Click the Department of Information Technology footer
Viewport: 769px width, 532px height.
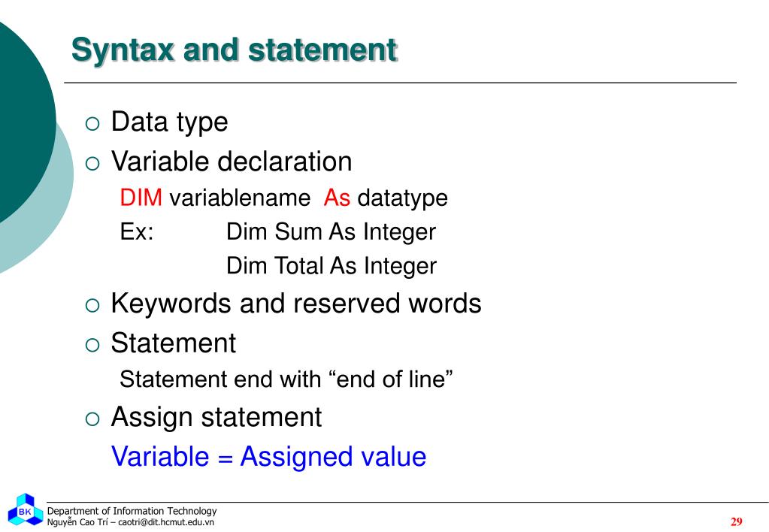pos(132,511)
